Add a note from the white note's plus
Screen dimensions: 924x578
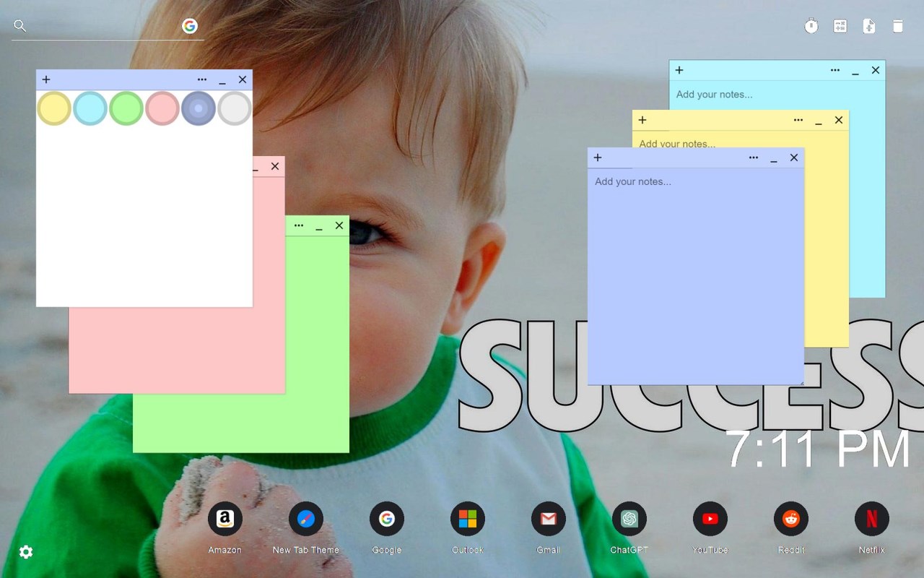pyautogui.click(x=46, y=79)
